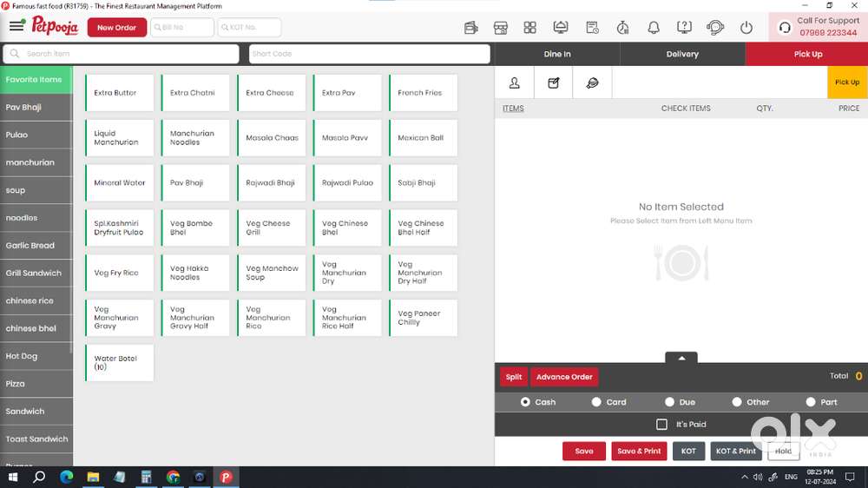Click the notification bell icon

[654, 28]
